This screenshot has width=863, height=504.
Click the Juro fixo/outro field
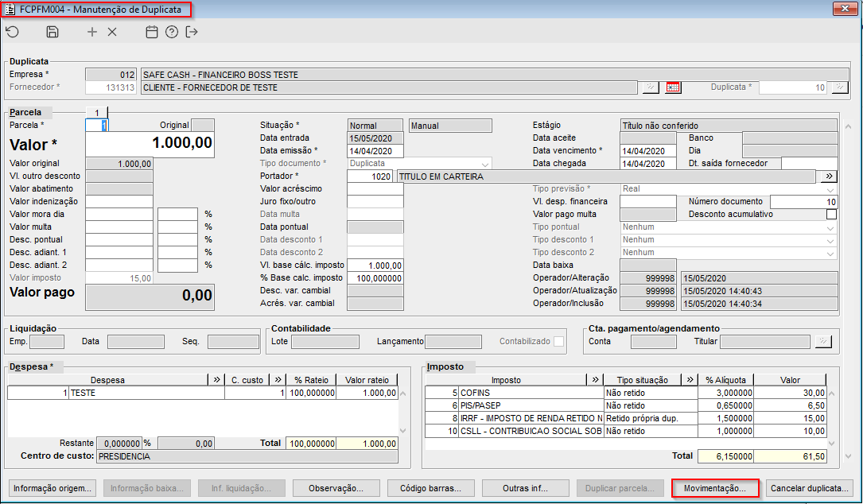pos(375,202)
